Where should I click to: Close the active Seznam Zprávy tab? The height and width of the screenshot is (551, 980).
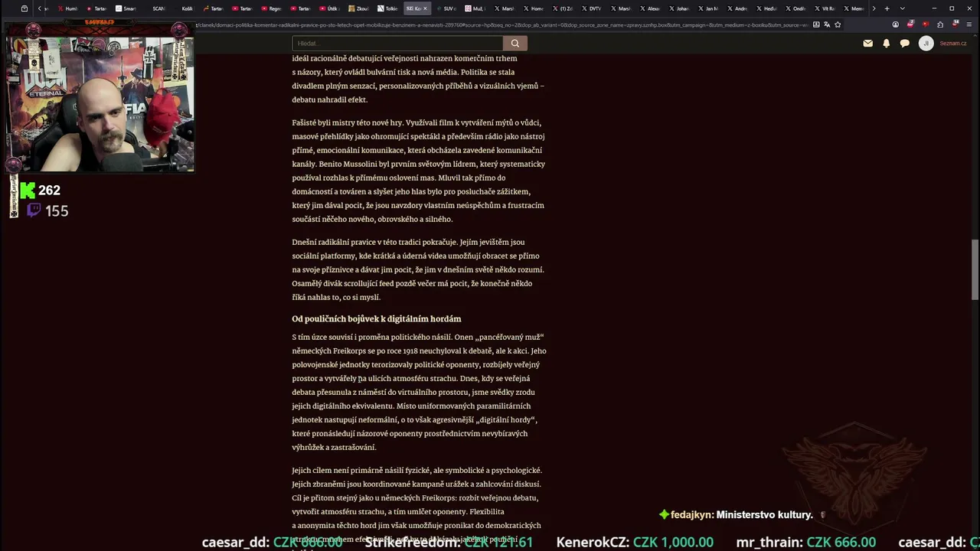coord(426,8)
